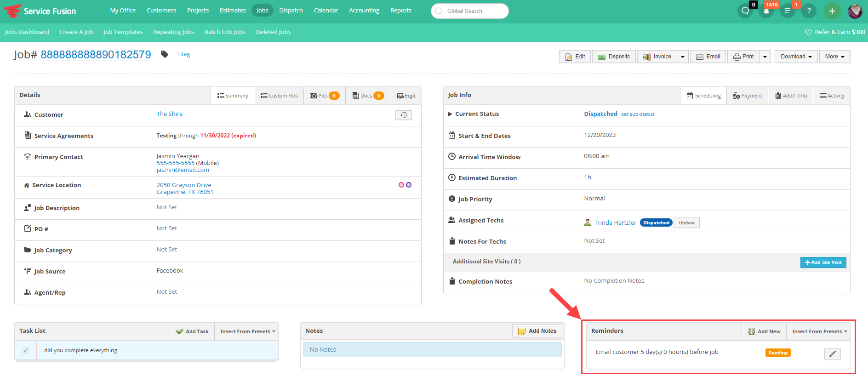Click the Print button
868x382 pixels.
[743, 57]
